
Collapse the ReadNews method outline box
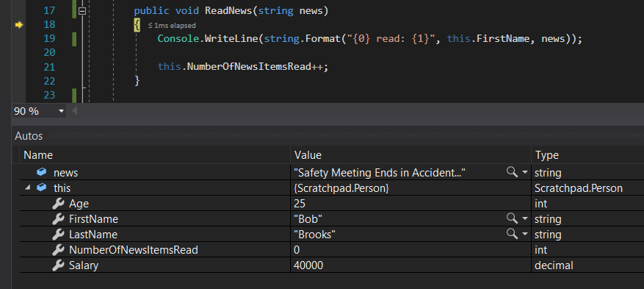(x=82, y=11)
